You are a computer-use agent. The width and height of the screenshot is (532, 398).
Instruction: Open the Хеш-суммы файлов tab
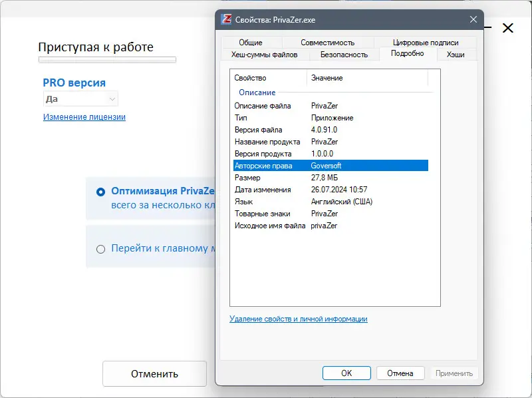click(x=264, y=55)
